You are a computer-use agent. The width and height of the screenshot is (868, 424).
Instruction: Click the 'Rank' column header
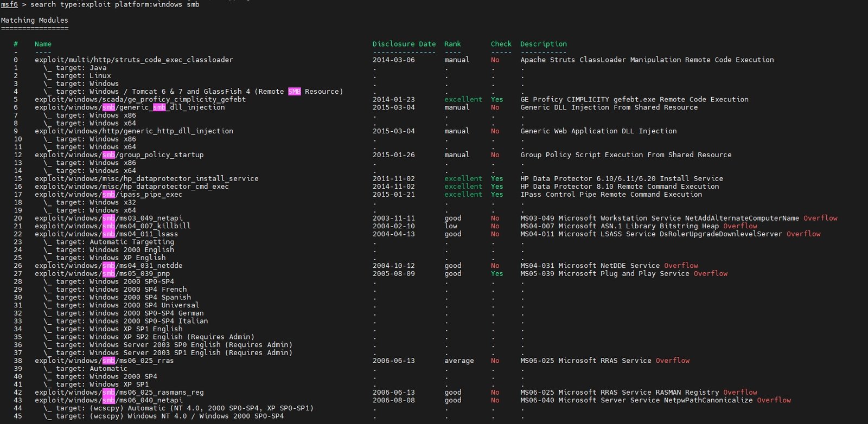tap(452, 44)
